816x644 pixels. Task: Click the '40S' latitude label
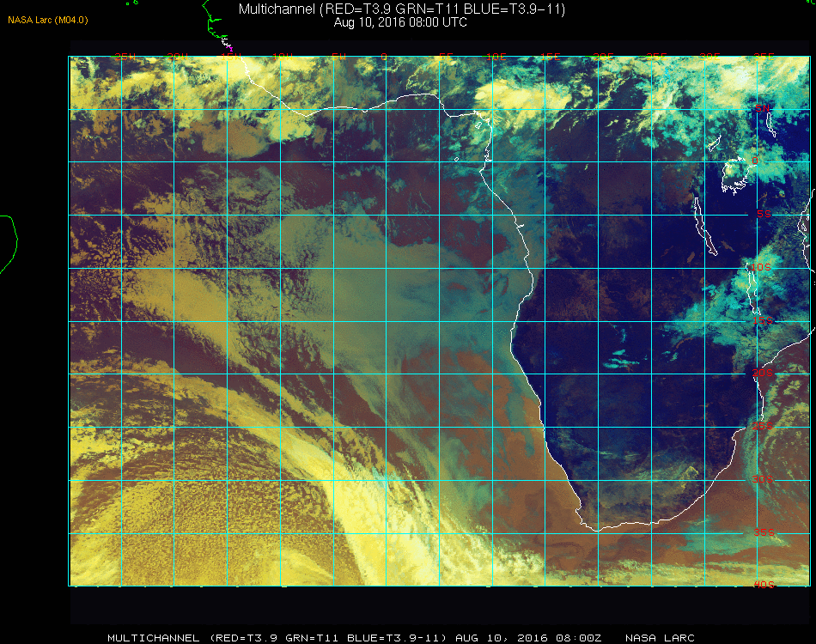coord(764,585)
